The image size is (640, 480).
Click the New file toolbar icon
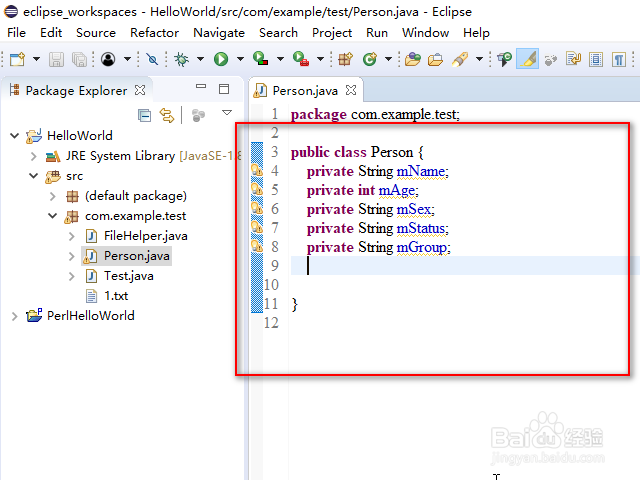click(x=18, y=59)
